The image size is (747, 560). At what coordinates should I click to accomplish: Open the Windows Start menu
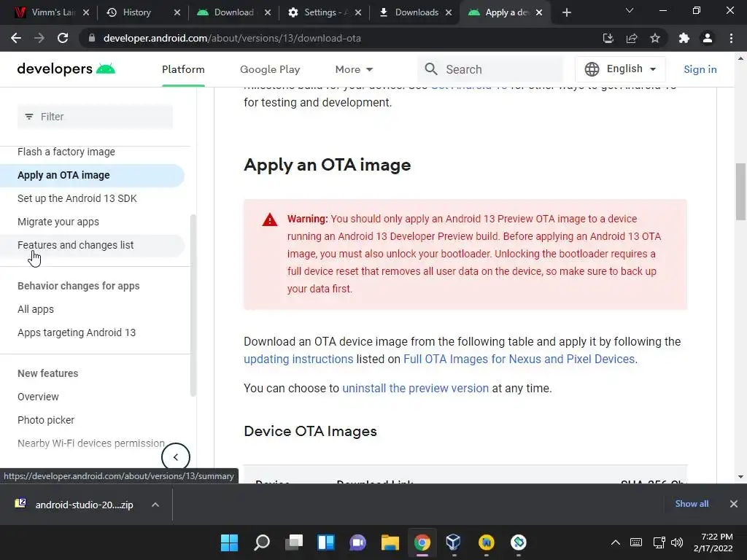[x=229, y=542]
